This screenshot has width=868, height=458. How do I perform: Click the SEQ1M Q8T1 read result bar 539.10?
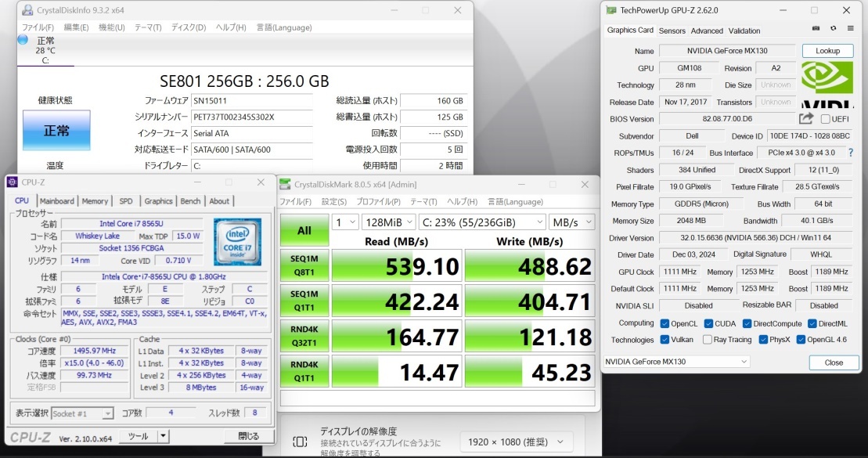[x=396, y=266]
